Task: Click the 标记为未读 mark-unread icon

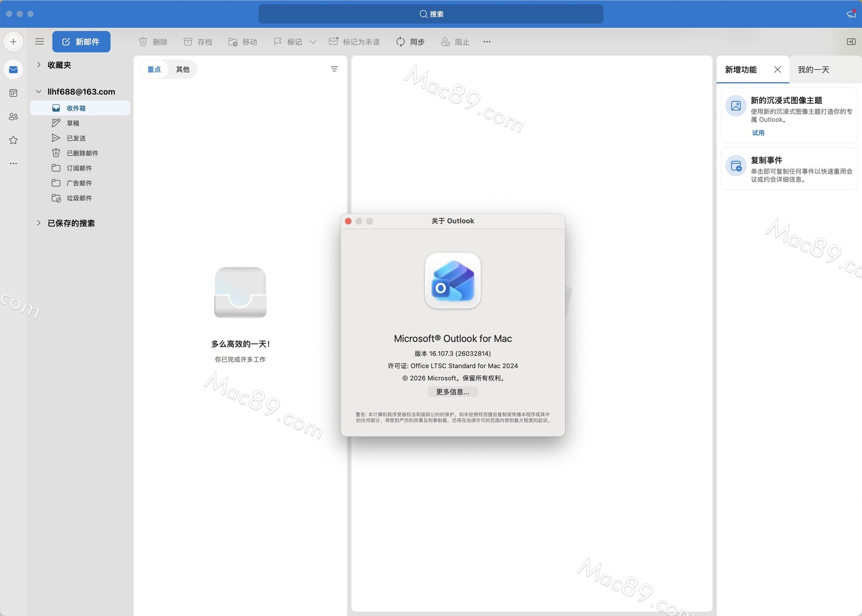Action: tap(333, 41)
